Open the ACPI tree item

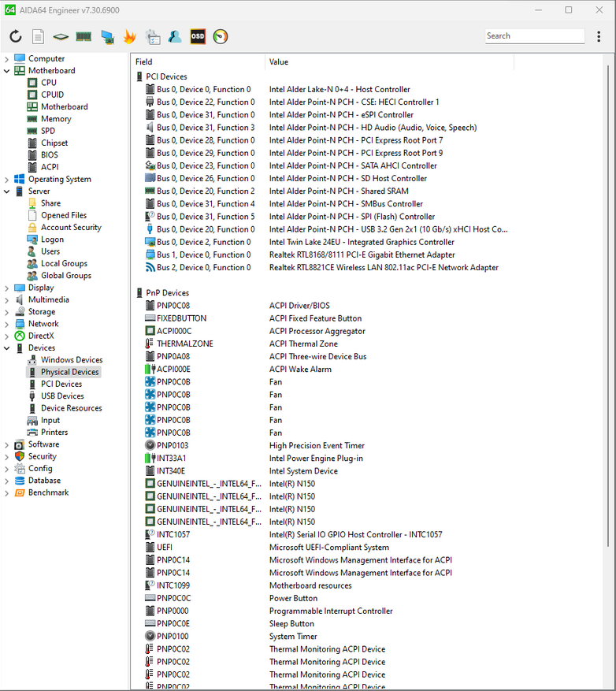pos(50,167)
